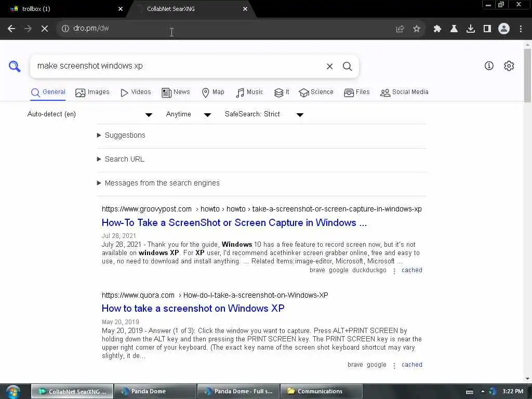Toggle the side panel icon
Image resolution: width=532 pixels, height=399 pixels.
click(487, 29)
